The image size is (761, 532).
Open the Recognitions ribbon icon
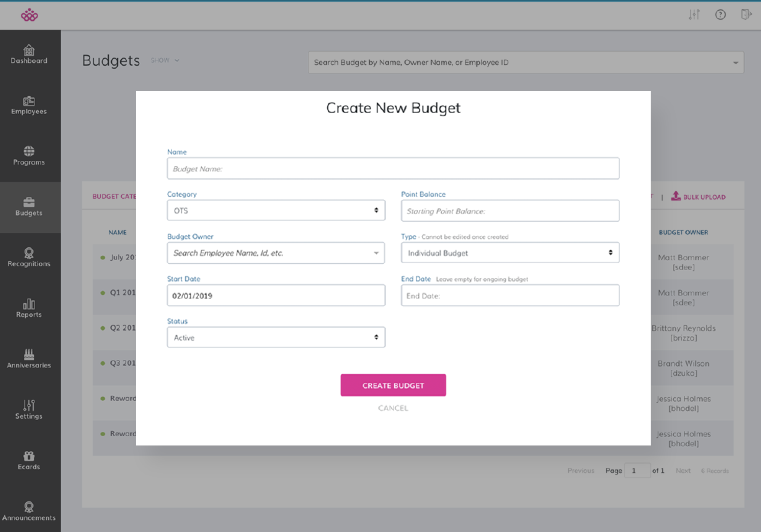[x=29, y=253]
